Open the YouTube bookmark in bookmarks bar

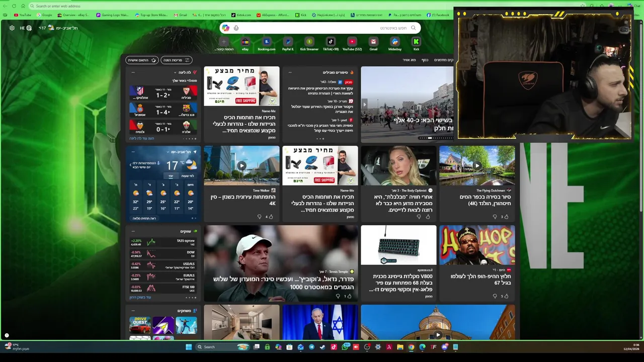(x=23, y=15)
